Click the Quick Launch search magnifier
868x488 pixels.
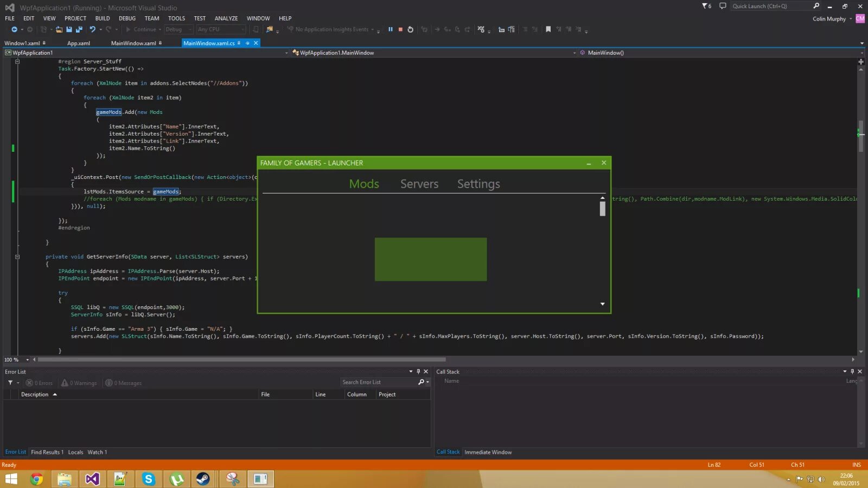816,6
